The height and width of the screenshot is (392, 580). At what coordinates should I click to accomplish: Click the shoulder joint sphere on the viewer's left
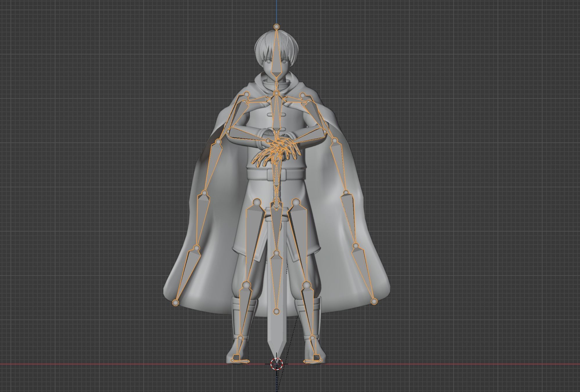point(247,94)
